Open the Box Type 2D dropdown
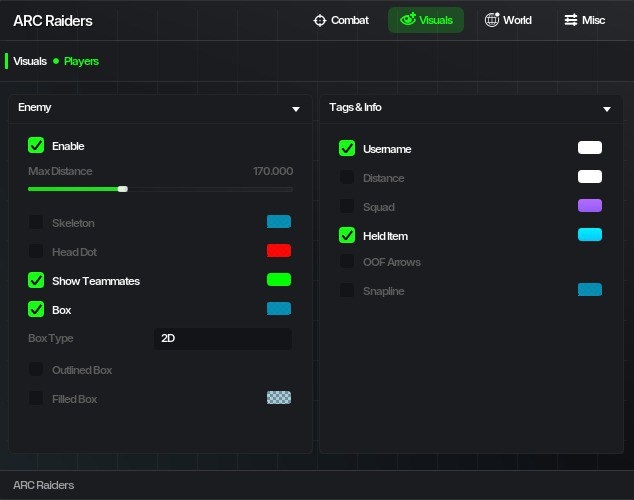The width and height of the screenshot is (634, 500). (223, 339)
